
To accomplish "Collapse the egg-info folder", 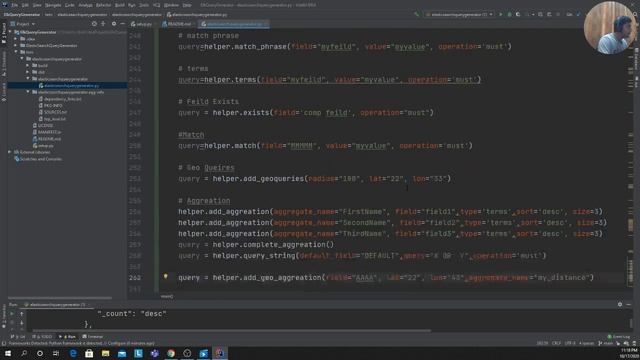I will 28,92.
